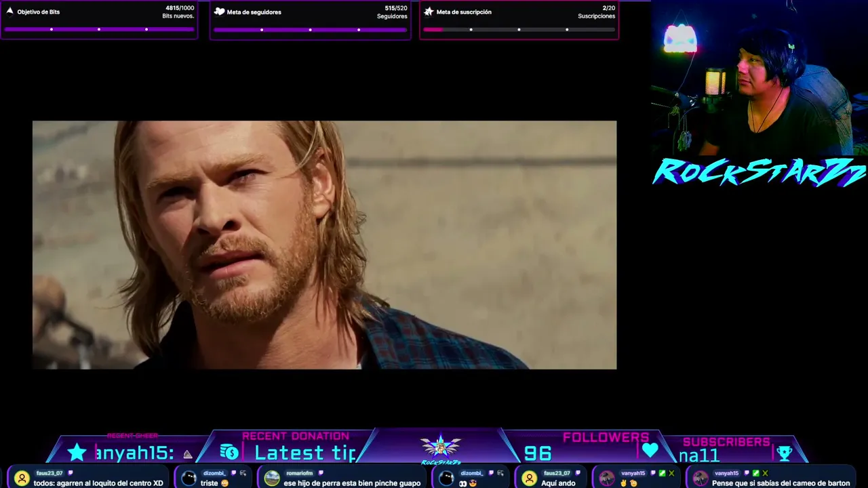Click the 'Objetivo de Bits' label

pyautogui.click(x=39, y=12)
